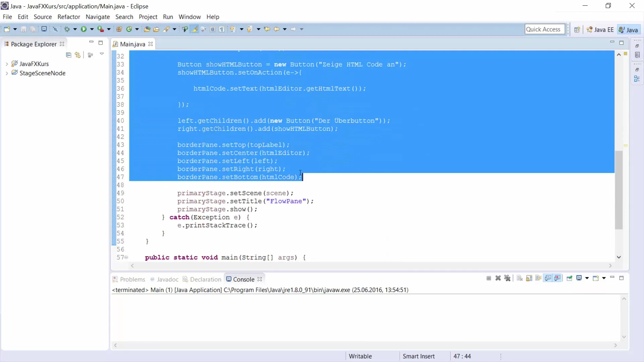The width and height of the screenshot is (644, 362).
Task: Expand the JavaFXKurs project
Action: tap(7, 64)
